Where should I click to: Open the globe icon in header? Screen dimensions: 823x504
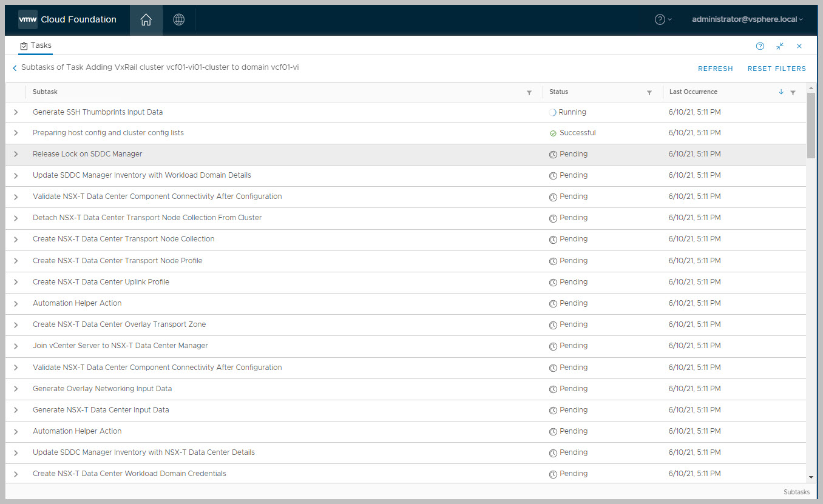178,19
